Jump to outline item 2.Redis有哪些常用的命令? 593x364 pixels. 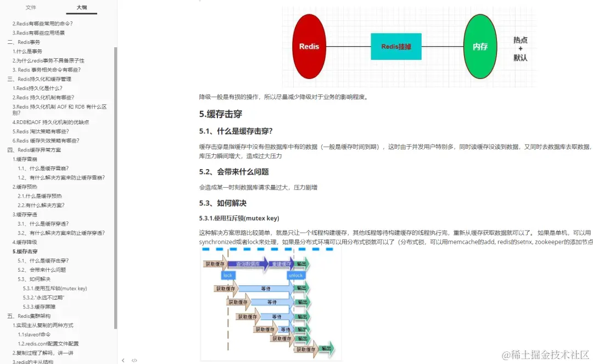click(x=42, y=24)
